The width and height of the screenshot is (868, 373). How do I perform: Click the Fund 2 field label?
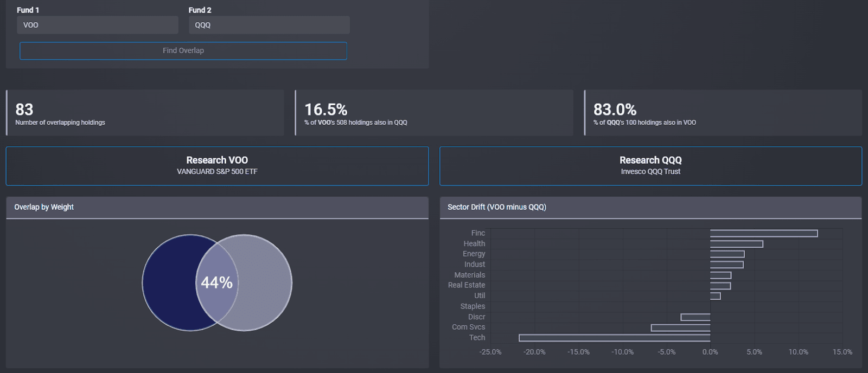tap(200, 10)
